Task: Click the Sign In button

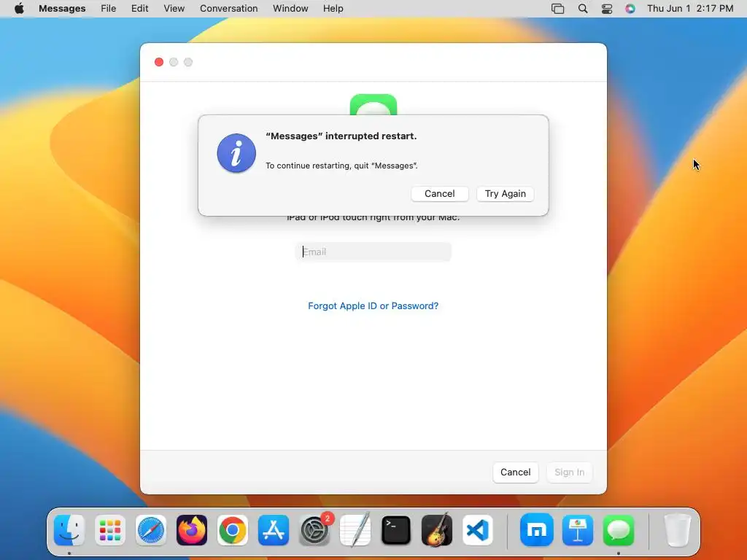Action: 569,472
